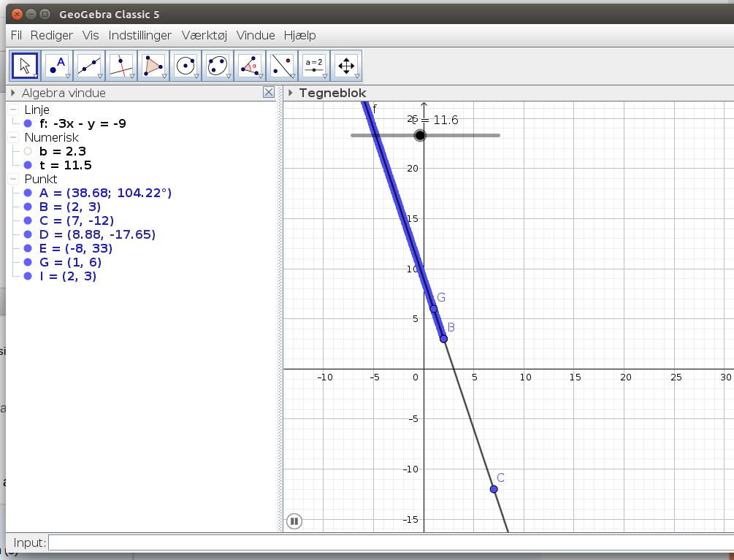
Task: Open the Fil menu
Action: click(16, 36)
